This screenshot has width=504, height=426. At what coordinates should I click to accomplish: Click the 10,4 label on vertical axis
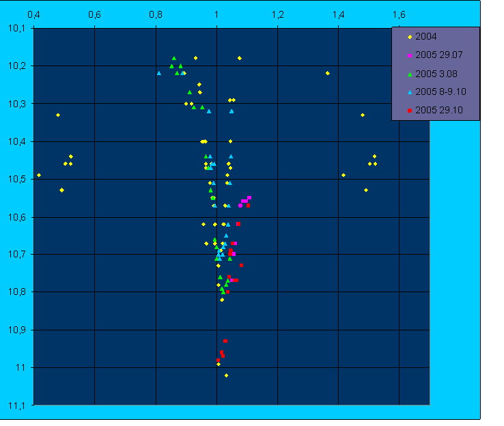click(x=16, y=141)
